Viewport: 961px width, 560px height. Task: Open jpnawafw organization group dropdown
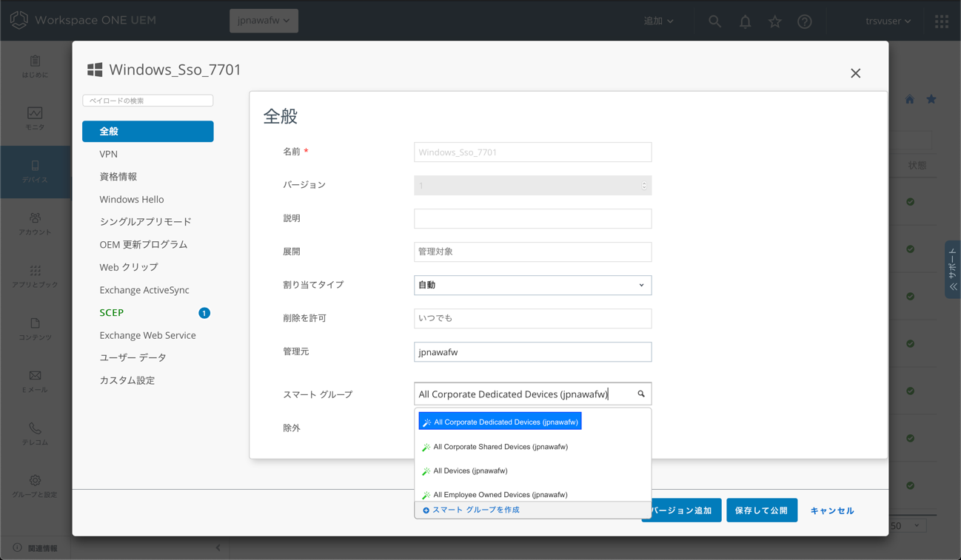tap(264, 21)
